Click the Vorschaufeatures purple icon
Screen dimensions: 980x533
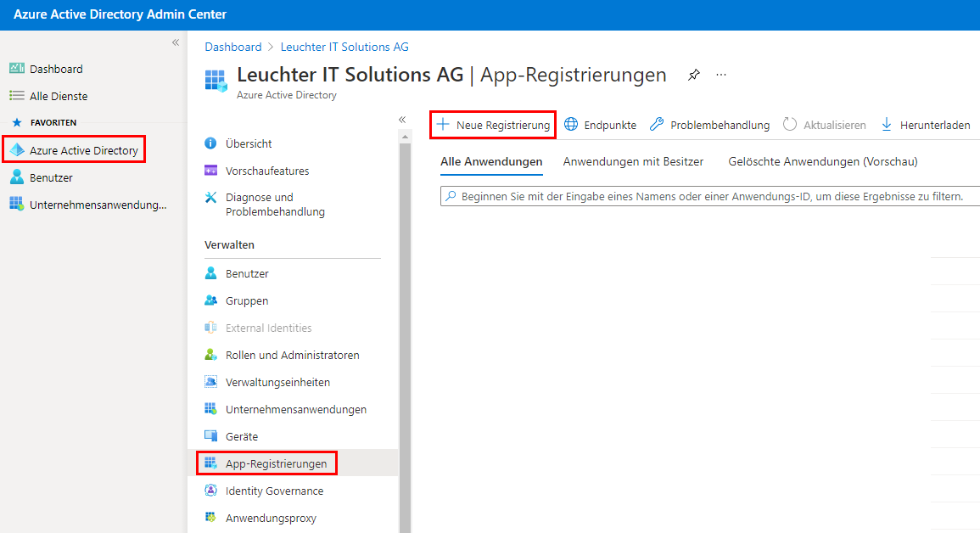[x=210, y=171]
